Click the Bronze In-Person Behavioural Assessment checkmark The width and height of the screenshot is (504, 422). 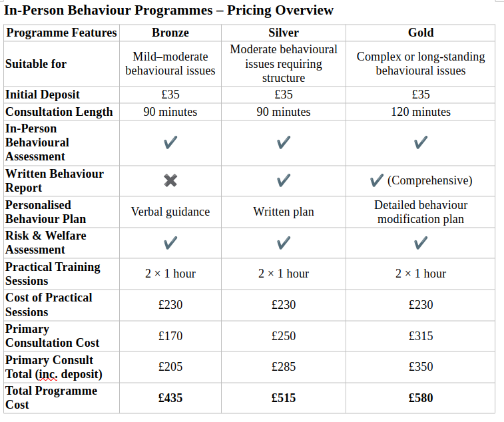point(170,142)
